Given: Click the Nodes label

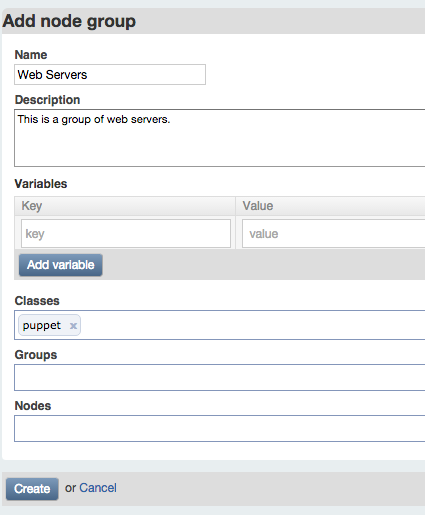Looking at the screenshot, I should (x=33, y=406).
